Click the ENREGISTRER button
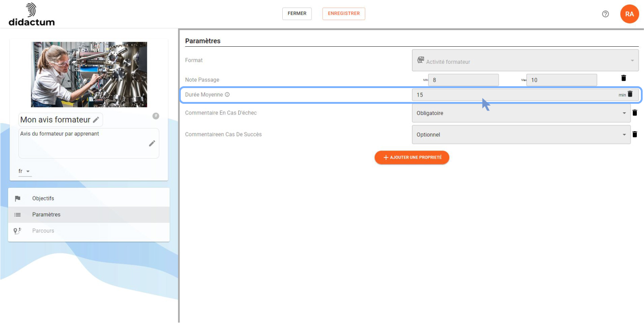The width and height of the screenshot is (644, 323). click(344, 13)
